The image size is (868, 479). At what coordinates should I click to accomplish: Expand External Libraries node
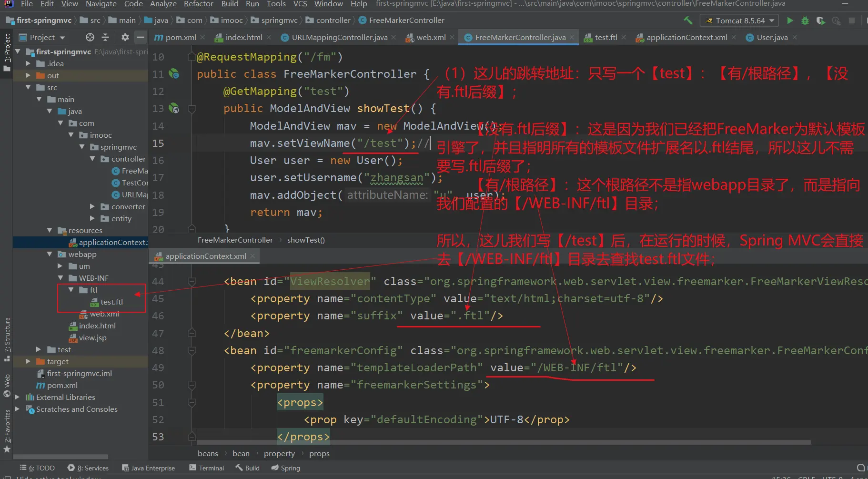(17, 397)
